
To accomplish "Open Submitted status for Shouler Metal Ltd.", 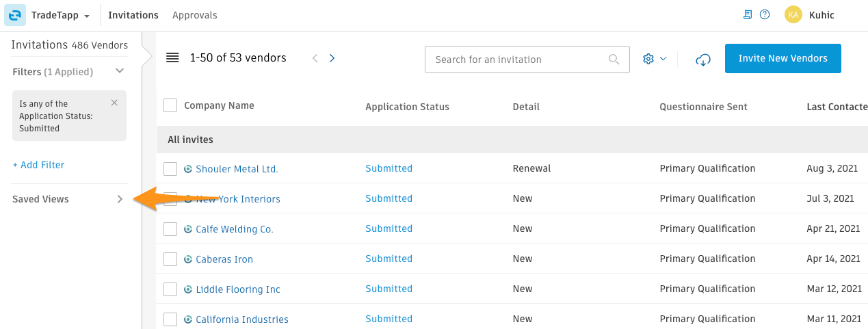I will click(389, 168).
